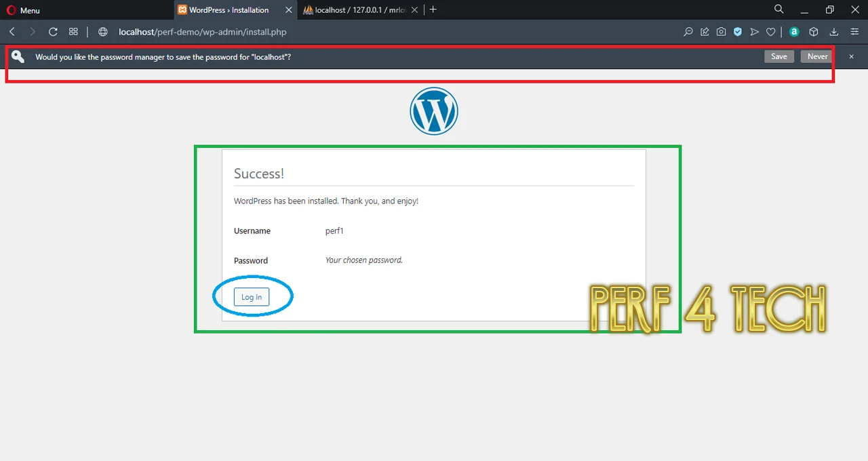This screenshot has width=868, height=461.
Task: Click the globe site information icon
Action: (x=103, y=32)
